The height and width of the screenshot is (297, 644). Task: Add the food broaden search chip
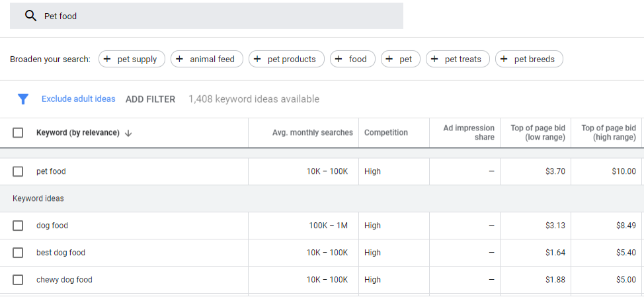[x=352, y=60]
